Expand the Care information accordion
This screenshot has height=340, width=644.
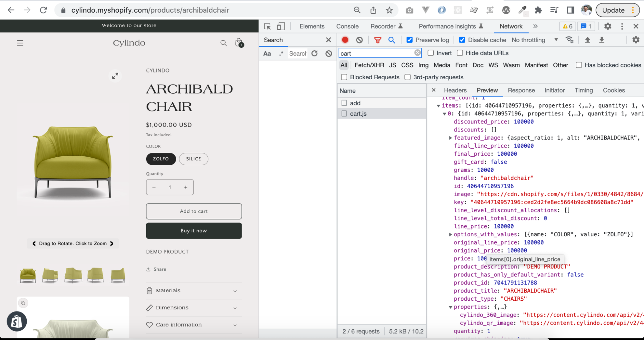pos(194,325)
